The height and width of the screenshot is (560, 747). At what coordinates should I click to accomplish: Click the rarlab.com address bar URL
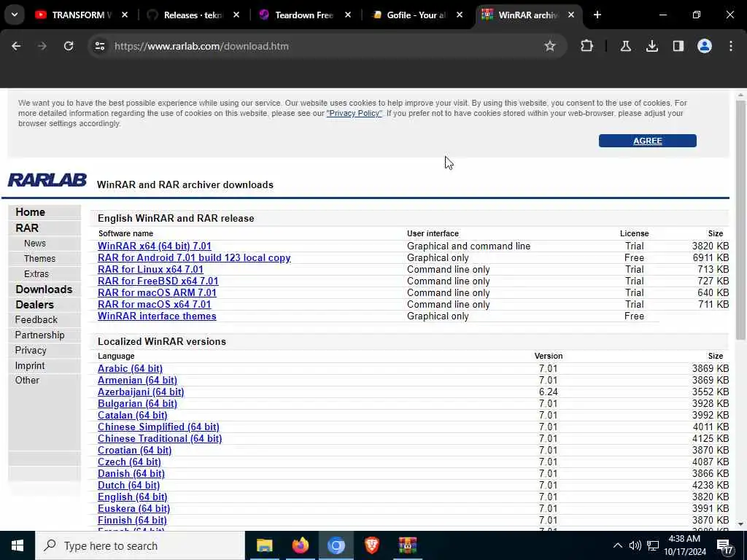(201, 46)
